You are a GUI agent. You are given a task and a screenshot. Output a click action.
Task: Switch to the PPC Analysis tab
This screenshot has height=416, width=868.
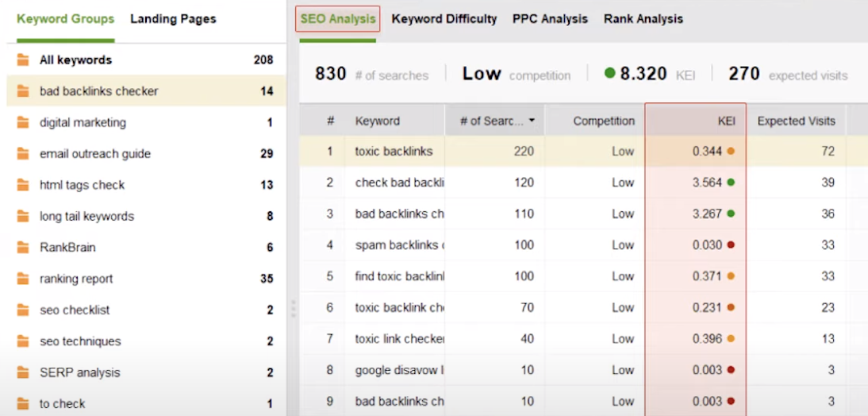(550, 19)
